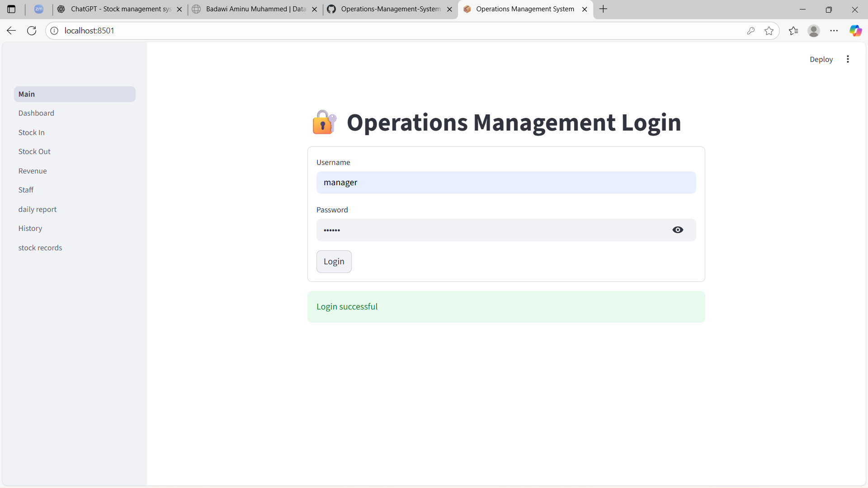The width and height of the screenshot is (868, 488).
Task: Add this page to favorites star
Action: coord(769,30)
